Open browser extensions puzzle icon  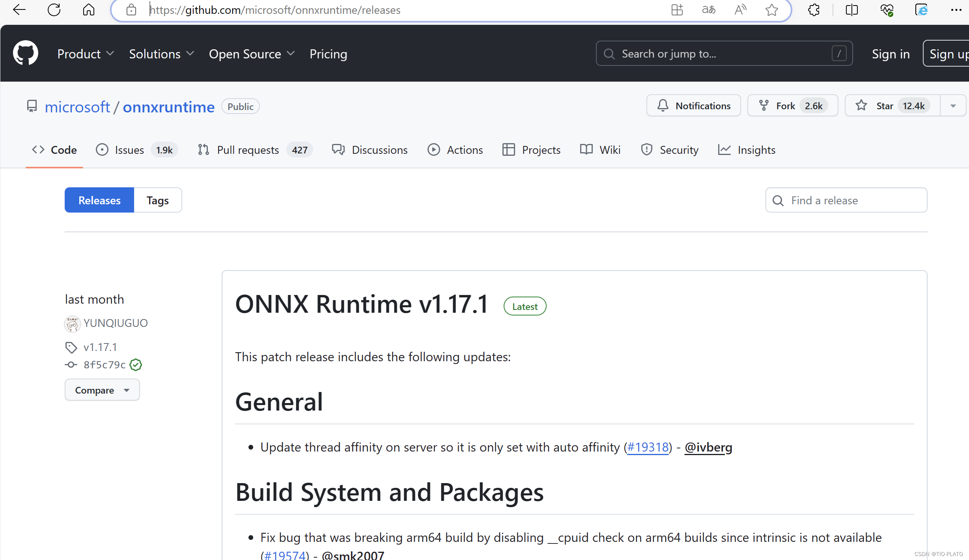click(x=814, y=10)
